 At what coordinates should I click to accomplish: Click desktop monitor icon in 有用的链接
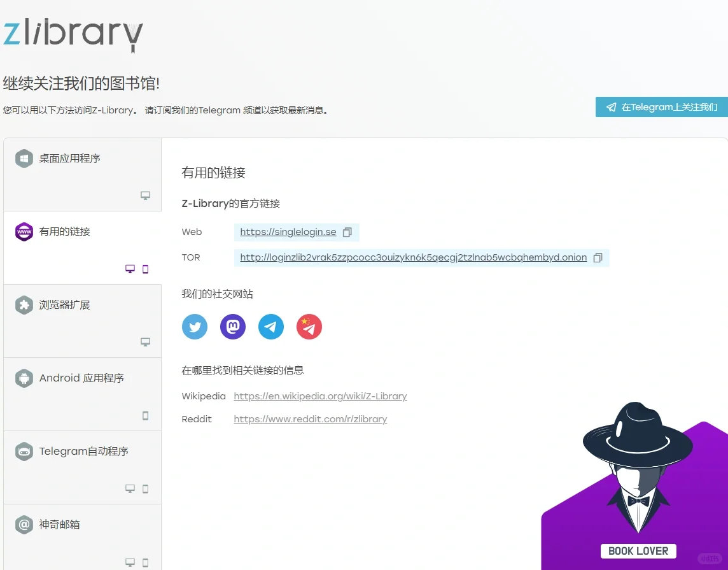130,269
